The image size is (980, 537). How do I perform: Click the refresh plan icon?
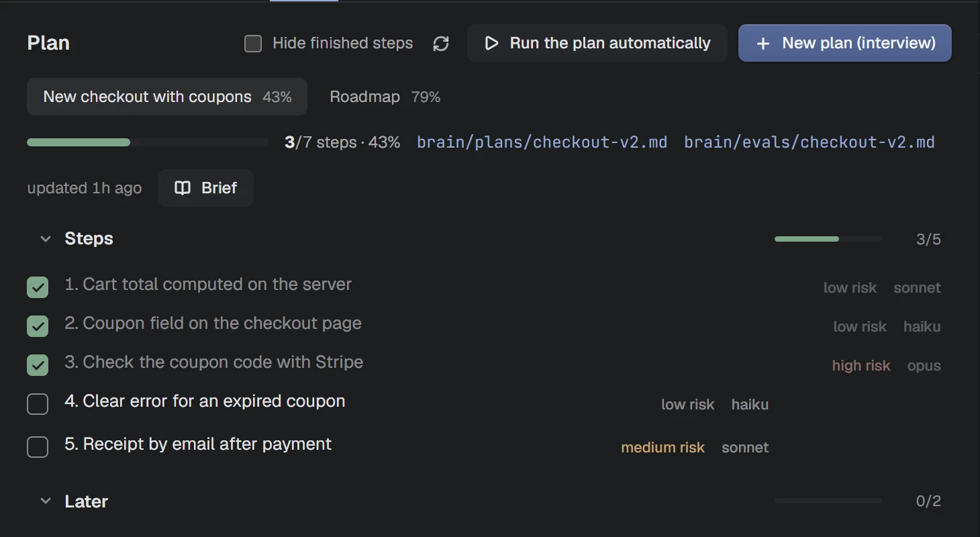441,44
